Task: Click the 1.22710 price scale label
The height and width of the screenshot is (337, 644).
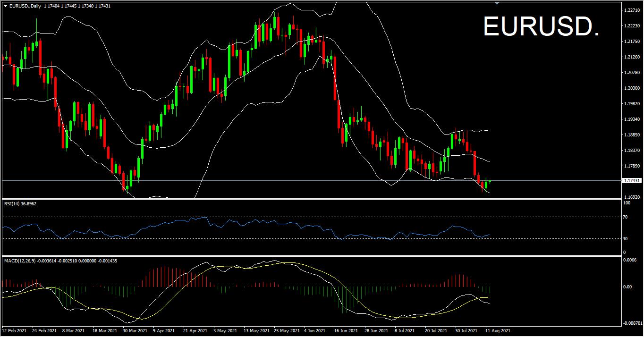Action: [632, 10]
